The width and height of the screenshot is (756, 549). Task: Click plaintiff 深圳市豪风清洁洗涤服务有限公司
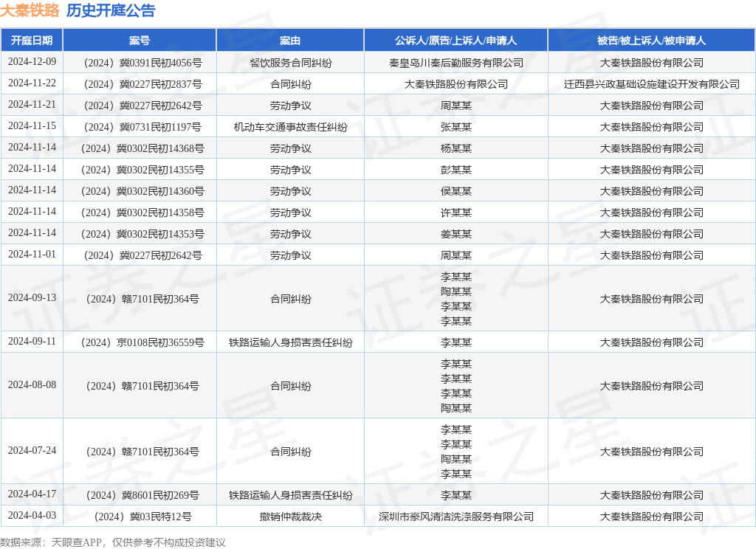(x=456, y=517)
